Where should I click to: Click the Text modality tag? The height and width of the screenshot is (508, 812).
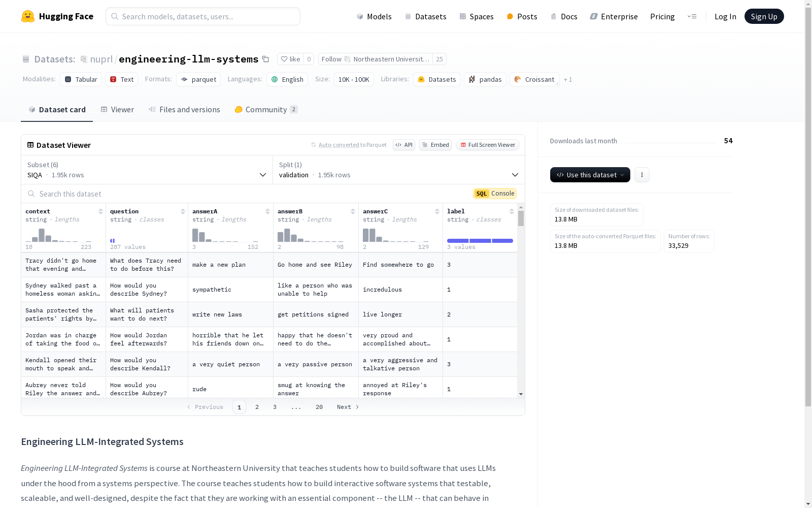tap(122, 79)
